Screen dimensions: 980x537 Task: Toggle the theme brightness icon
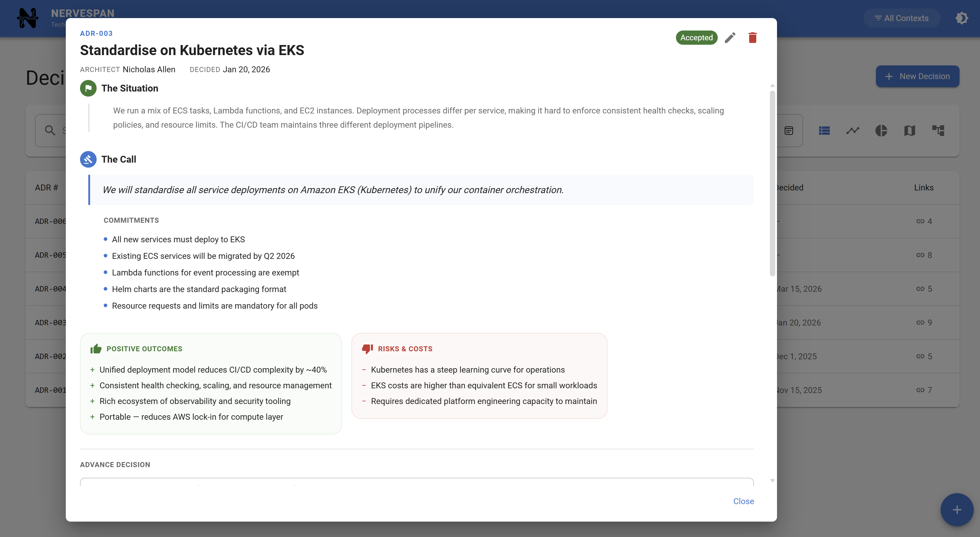(962, 18)
